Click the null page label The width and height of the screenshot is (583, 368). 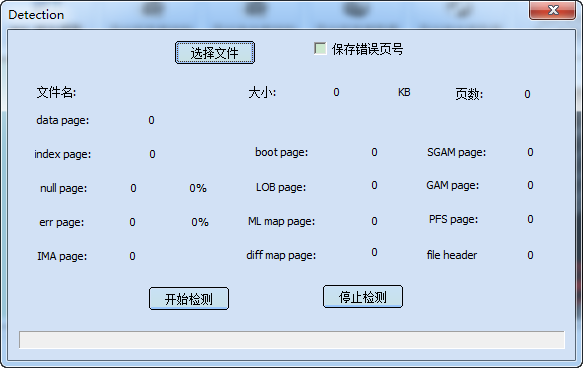[64, 188]
